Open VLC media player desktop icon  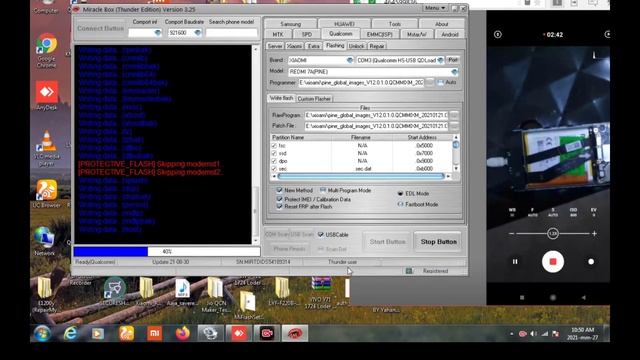pos(47,148)
